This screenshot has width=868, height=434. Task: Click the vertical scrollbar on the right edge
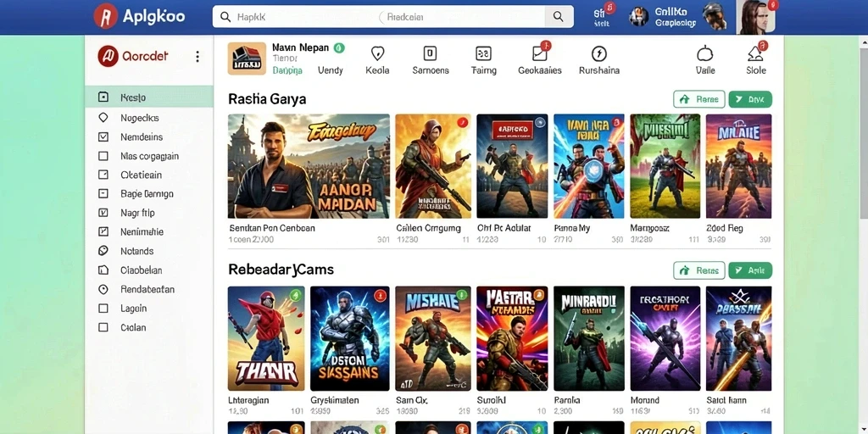[864, 133]
